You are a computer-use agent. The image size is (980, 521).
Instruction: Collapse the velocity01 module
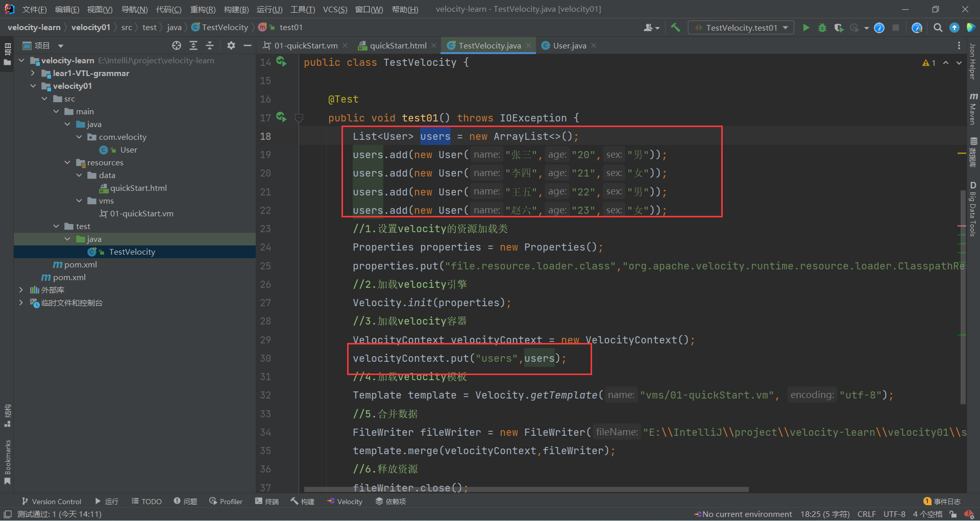tap(33, 86)
